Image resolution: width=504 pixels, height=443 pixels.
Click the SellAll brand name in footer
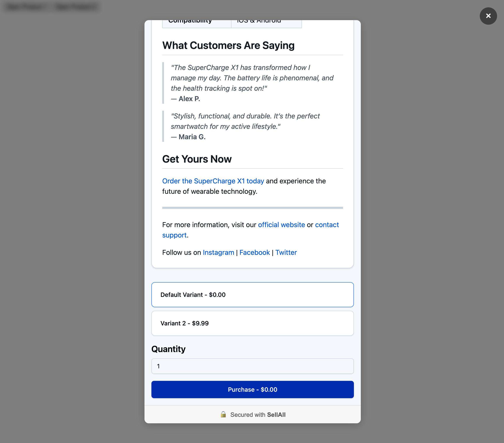[x=276, y=415]
